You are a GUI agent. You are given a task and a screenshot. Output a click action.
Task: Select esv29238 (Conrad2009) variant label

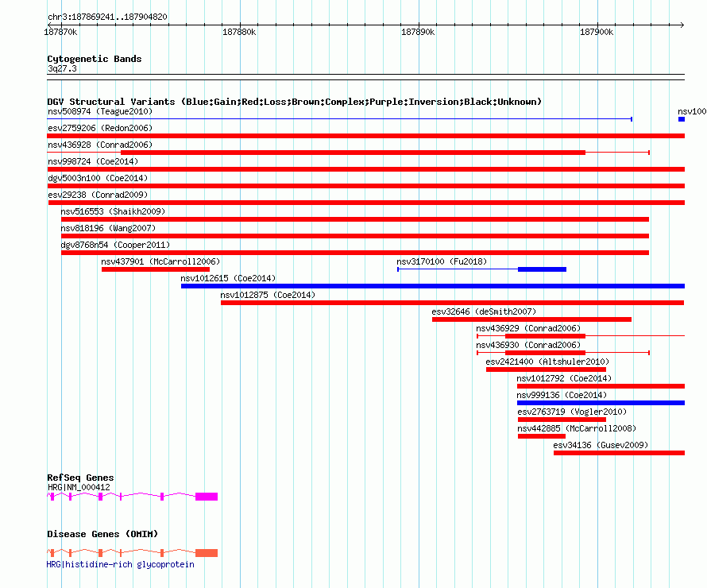(98, 195)
